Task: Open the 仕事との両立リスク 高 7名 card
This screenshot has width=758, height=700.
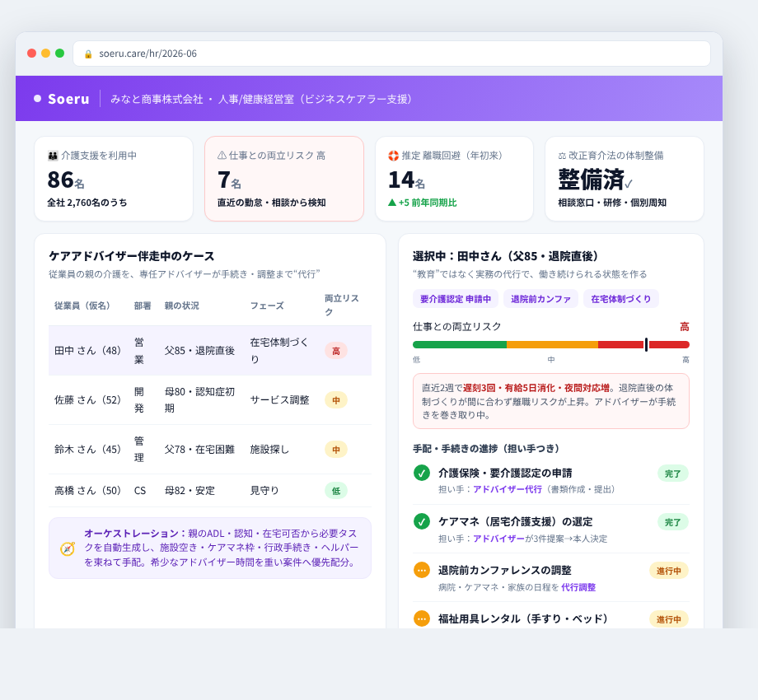Action: point(284,179)
